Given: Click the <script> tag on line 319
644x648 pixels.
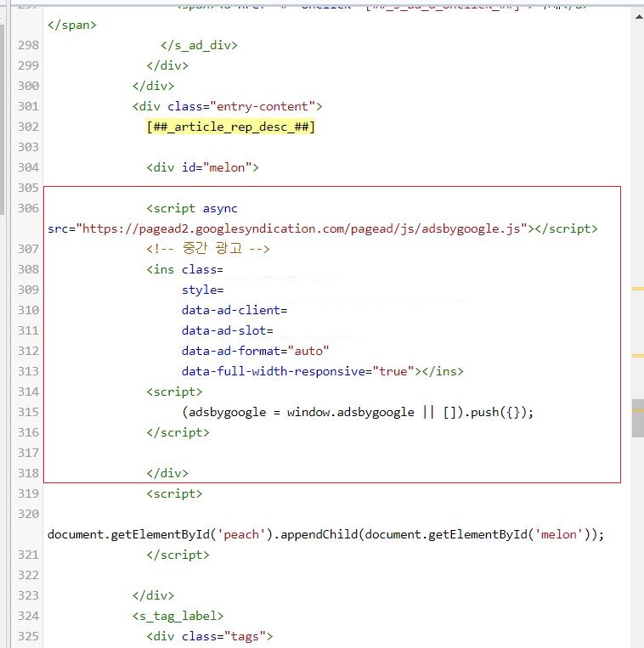Looking at the screenshot, I should pyautogui.click(x=174, y=493).
